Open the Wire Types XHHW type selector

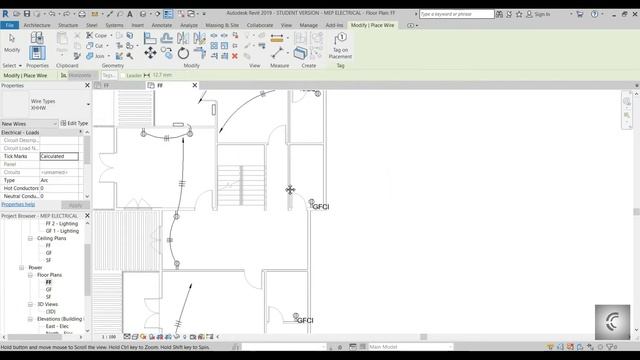click(46, 104)
